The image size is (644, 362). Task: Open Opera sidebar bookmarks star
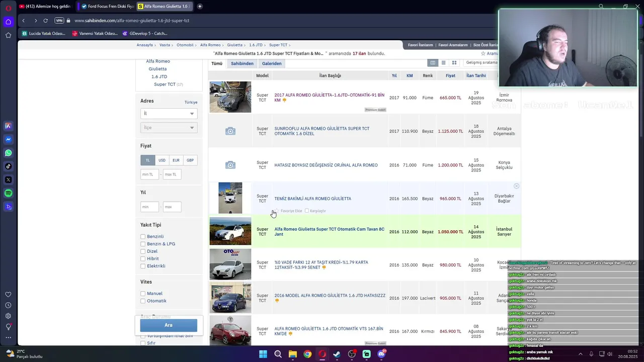(x=8, y=35)
